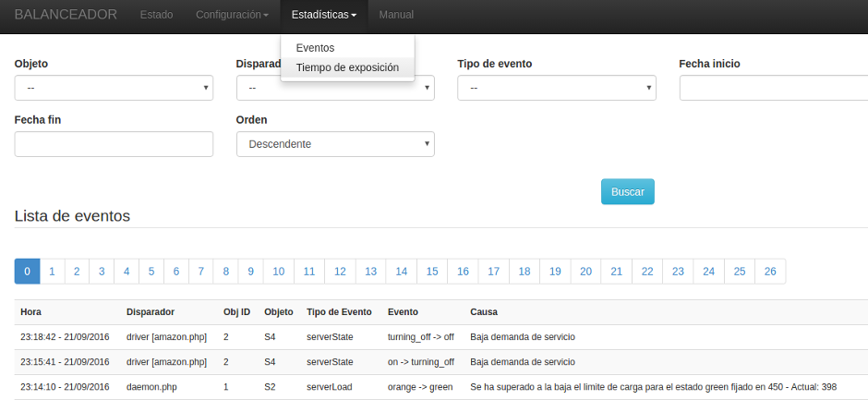This screenshot has width=868, height=400.
Task: Select the 23:18:42 event row
Action: pyautogui.click(x=441, y=337)
